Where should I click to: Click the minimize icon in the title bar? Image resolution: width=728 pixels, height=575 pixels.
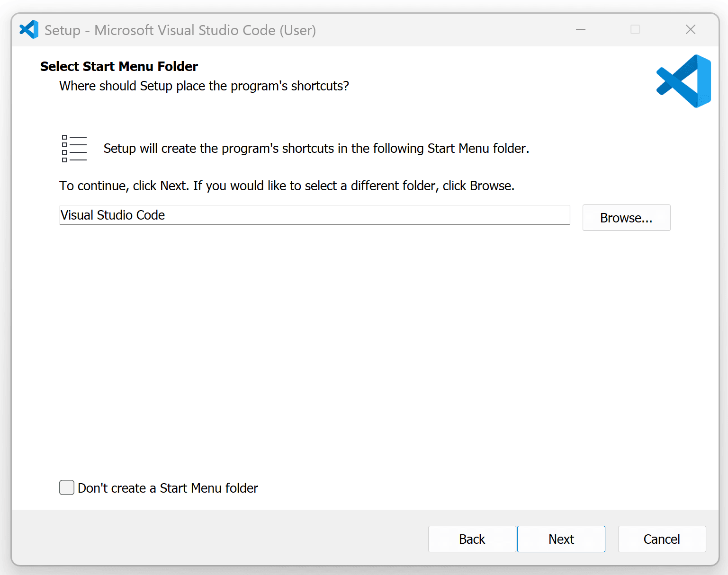point(581,29)
